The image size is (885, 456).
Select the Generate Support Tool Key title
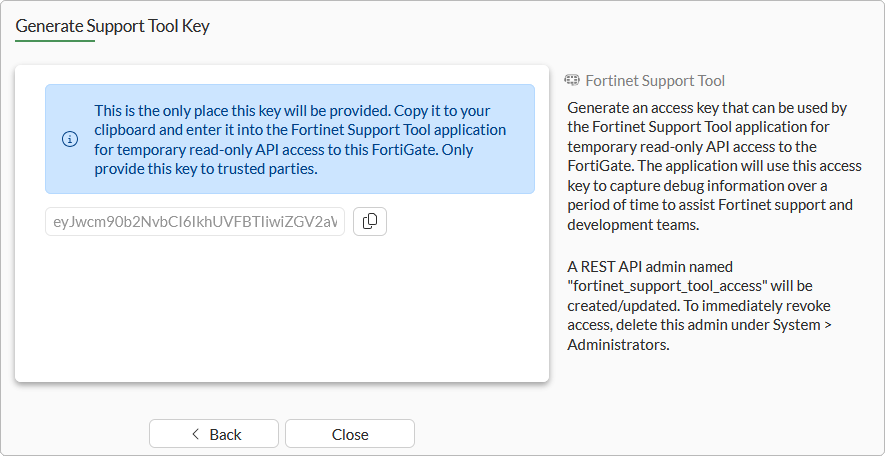coord(112,26)
